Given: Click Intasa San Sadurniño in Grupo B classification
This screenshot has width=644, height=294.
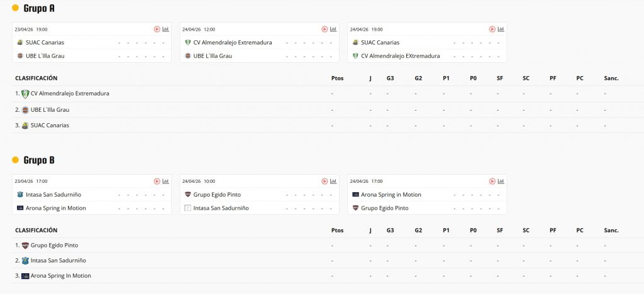Looking at the screenshot, I should 58,260.
